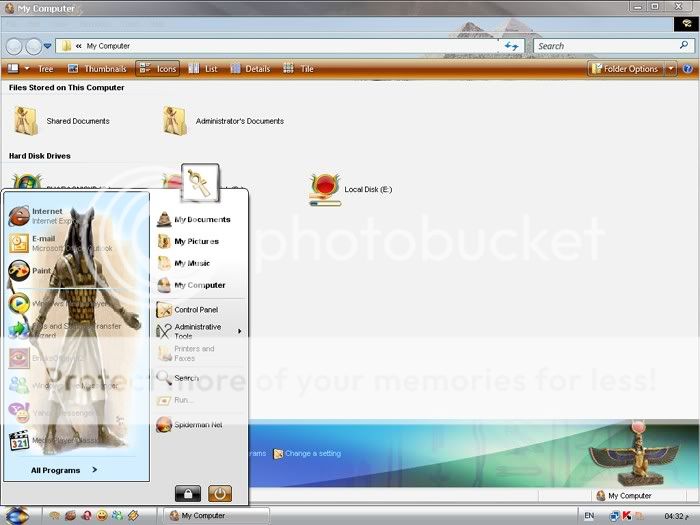Click My Computer taskbar button
The width and height of the screenshot is (700, 525).
point(216,516)
